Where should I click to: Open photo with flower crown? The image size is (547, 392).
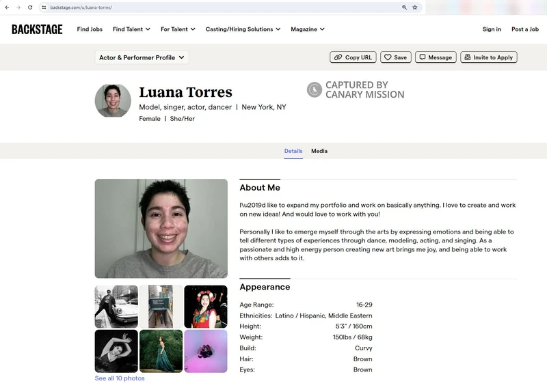point(206,307)
